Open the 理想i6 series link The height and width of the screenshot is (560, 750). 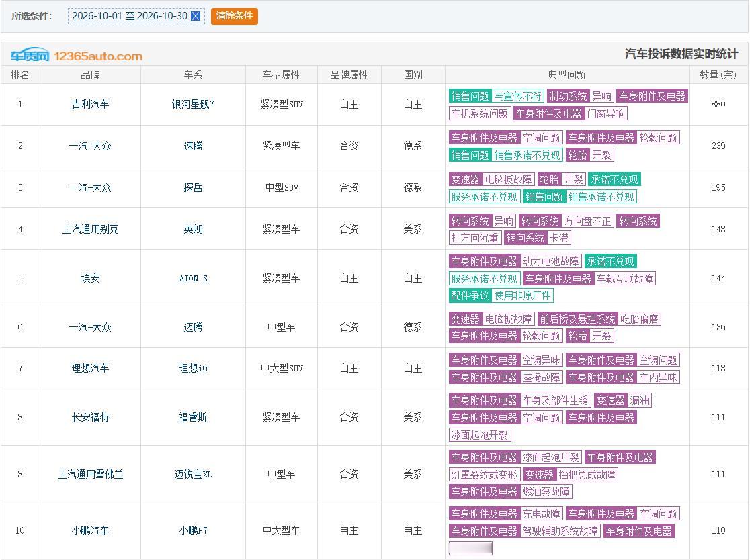pyautogui.click(x=193, y=368)
